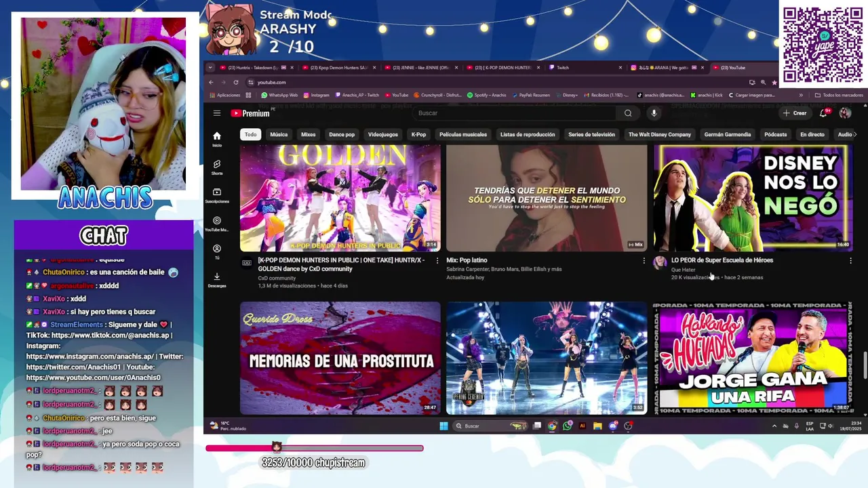Screen dimensions: 868x488
Task: Open the Crear dropdown button
Action: (795, 113)
